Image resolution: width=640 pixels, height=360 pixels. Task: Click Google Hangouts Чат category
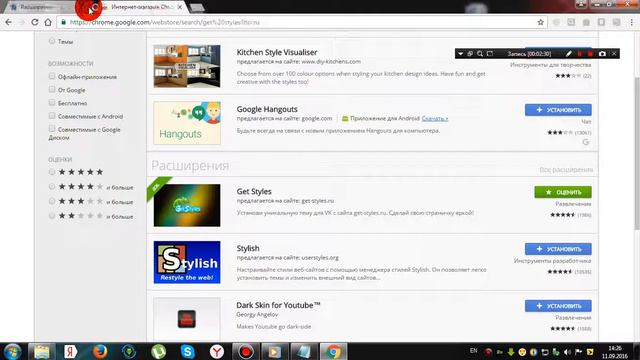(586, 122)
